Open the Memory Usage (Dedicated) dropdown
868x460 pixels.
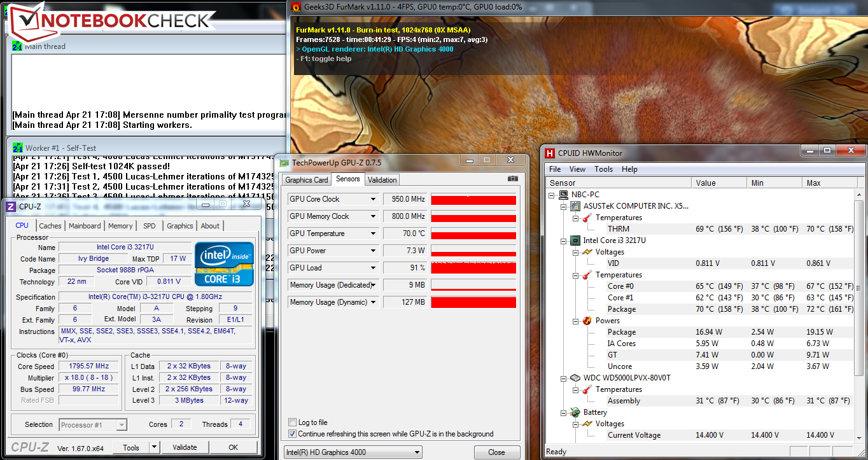pyautogui.click(x=374, y=285)
